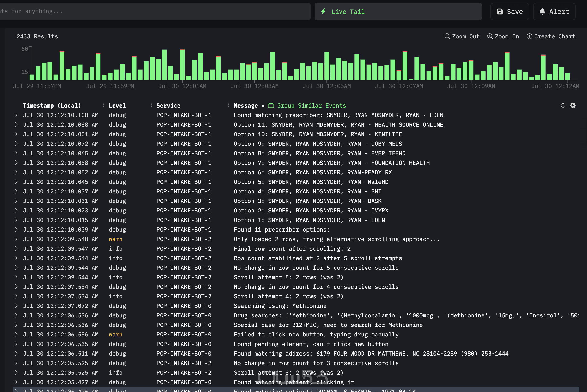Screen dimensions: 587x392
Task: Click the Live Tail lightning bolt icon
Action: pyautogui.click(x=323, y=11)
